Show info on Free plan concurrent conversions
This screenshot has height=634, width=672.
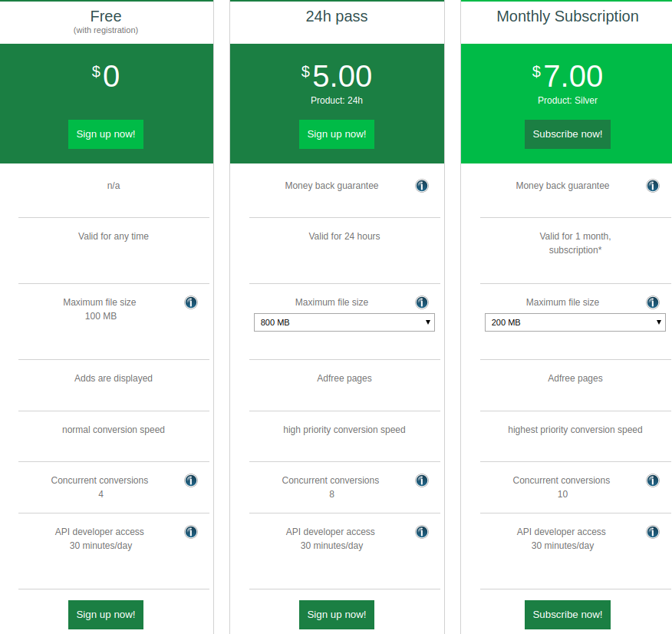191,480
